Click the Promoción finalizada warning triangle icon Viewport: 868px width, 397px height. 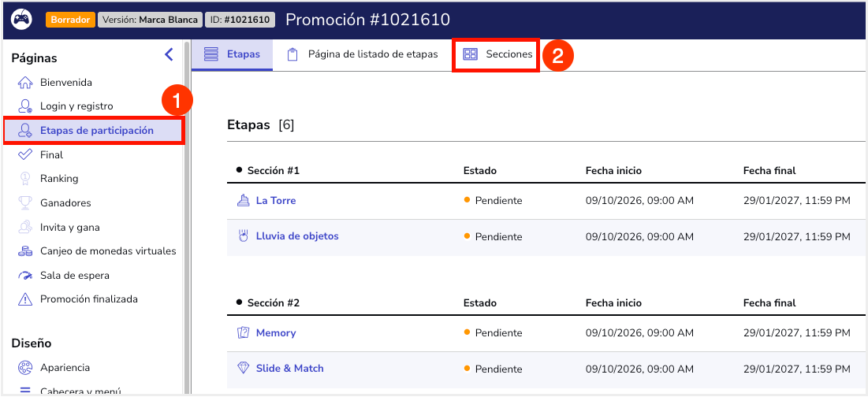25,299
